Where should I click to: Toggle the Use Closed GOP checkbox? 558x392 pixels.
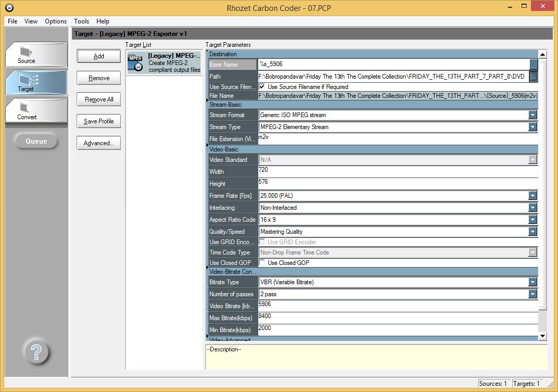[262, 263]
